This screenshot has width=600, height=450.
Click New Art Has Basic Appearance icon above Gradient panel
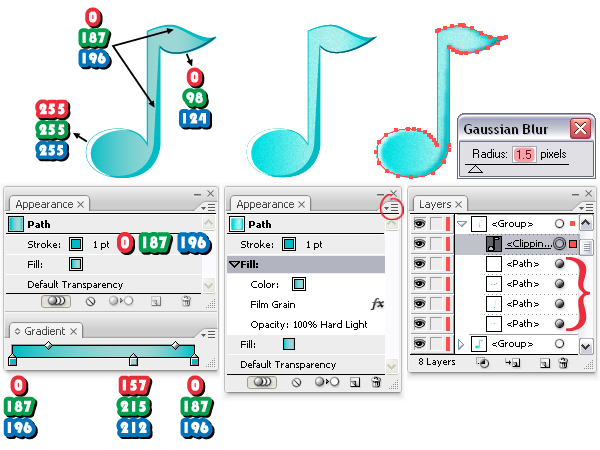(x=56, y=301)
